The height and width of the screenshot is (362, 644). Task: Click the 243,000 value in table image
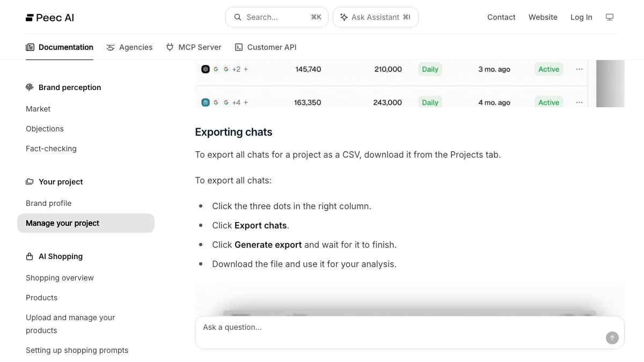[387, 102]
